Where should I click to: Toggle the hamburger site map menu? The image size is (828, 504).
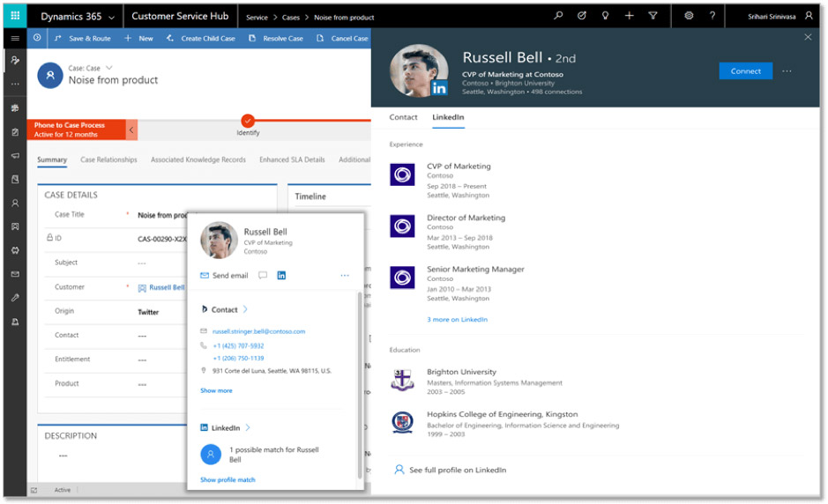(x=15, y=38)
